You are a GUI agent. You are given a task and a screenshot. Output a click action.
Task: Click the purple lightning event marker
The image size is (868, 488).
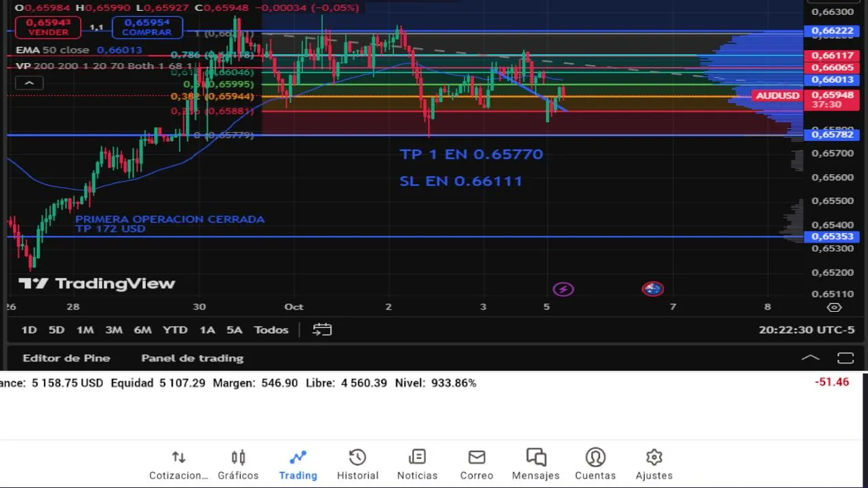click(x=563, y=289)
